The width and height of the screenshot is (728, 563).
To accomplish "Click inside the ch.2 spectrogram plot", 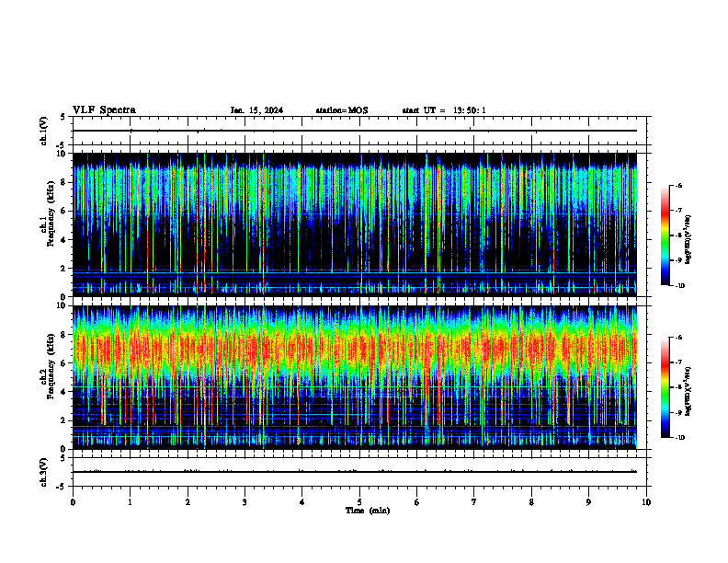I will tap(355, 377).
